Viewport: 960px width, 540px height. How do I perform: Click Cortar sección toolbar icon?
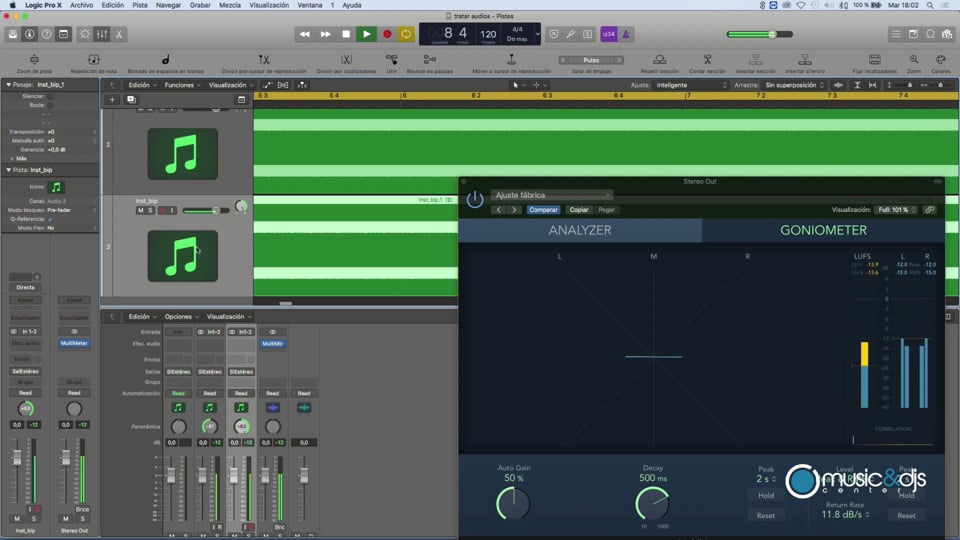point(707,59)
